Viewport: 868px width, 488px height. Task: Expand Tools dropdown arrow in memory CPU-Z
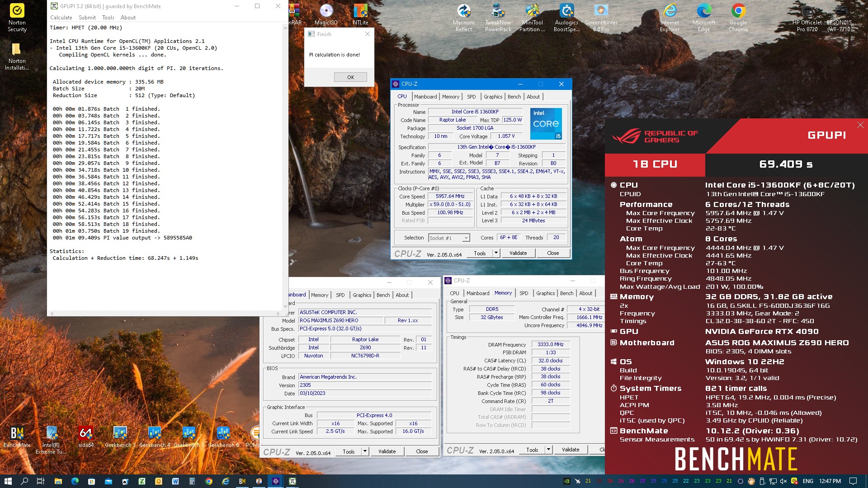[548, 450]
